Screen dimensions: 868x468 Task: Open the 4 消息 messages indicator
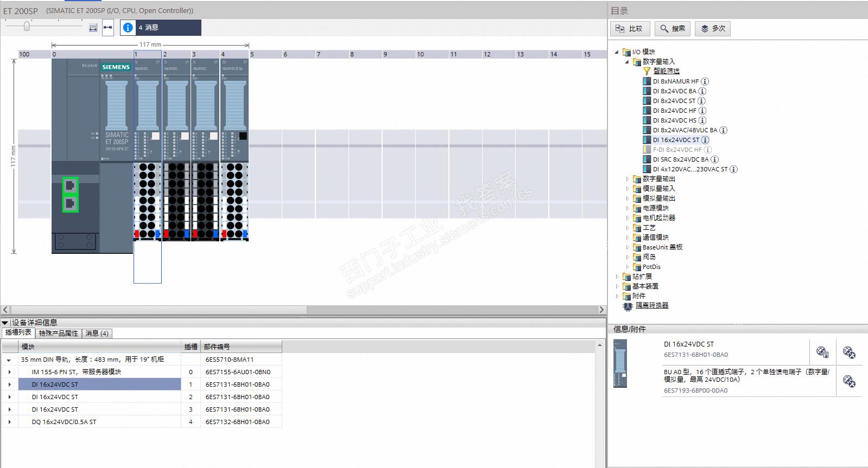[x=161, y=28]
